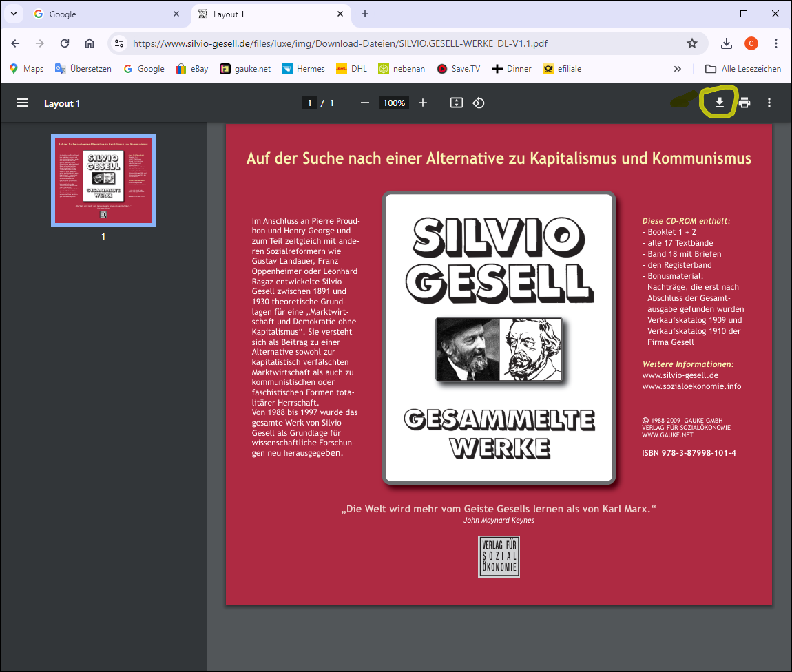This screenshot has height=672, width=792.
Task: Open the Google bookmark in bookmarks bar
Action: [x=144, y=69]
